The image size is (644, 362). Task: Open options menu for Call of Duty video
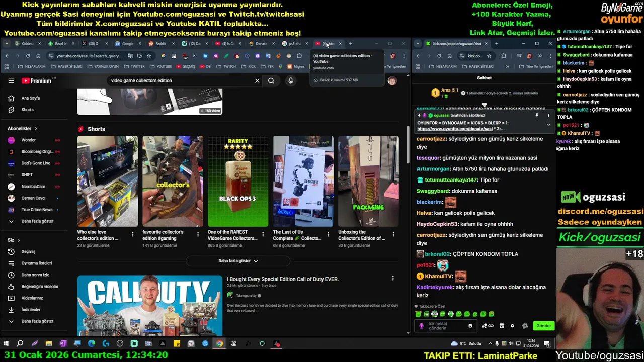(393, 278)
